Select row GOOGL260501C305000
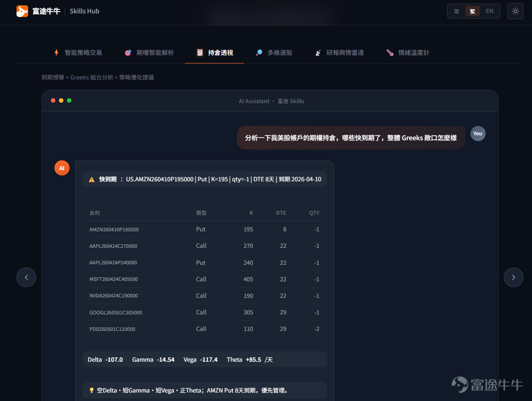532x401 pixels. (204, 313)
